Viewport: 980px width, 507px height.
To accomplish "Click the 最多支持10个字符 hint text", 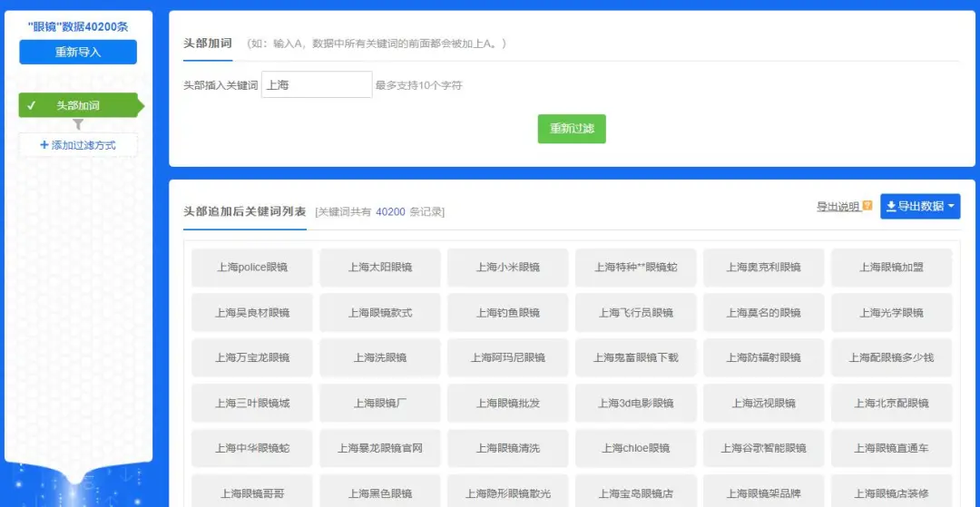I will pyautogui.click(x=418, y=85).
